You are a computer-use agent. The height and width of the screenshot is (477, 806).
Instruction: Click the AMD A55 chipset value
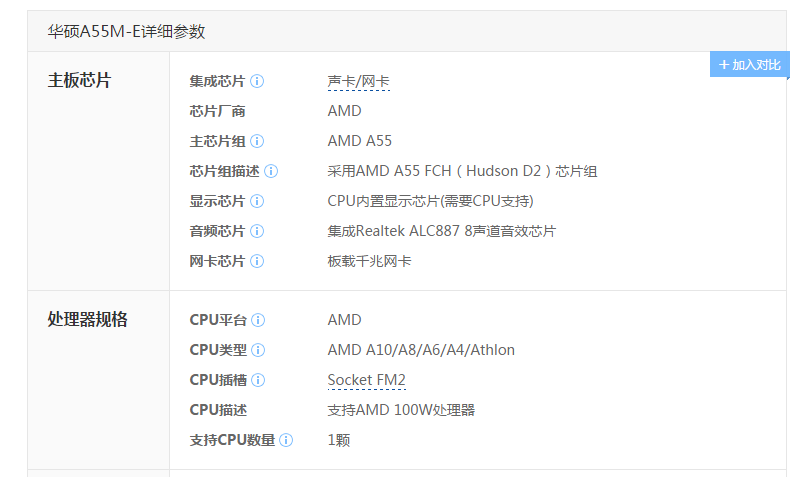click(x=360, y=141)
